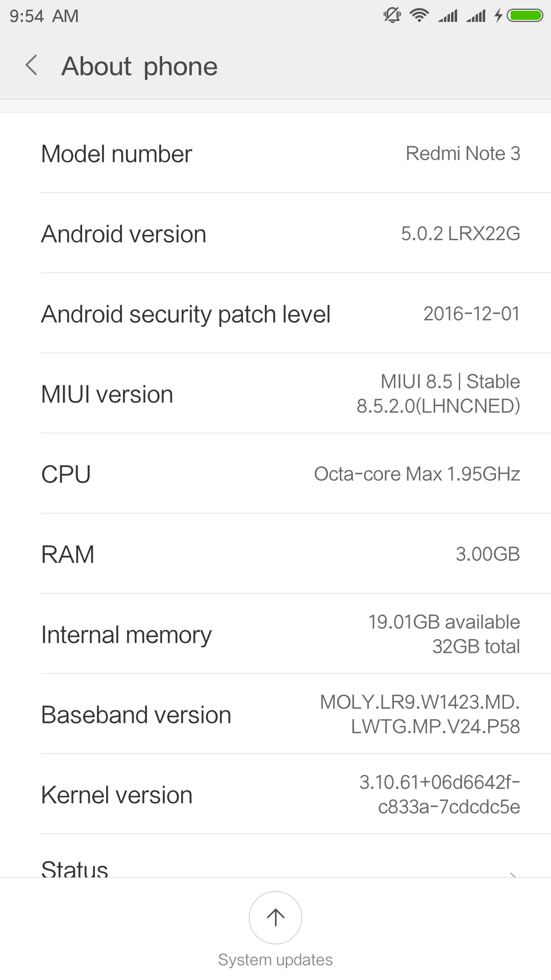Tap the System updates label

(275, 960)
